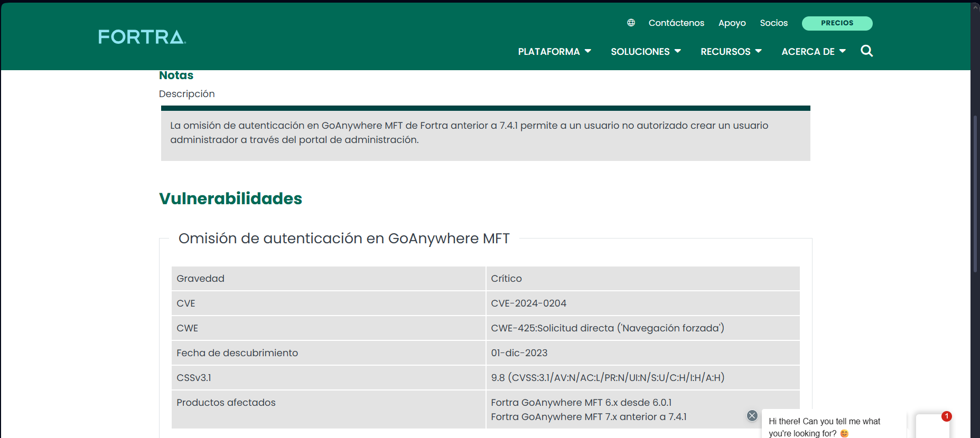
Task: Select the Fecha de descubrimiento label
Action: [x=237, y=353]
